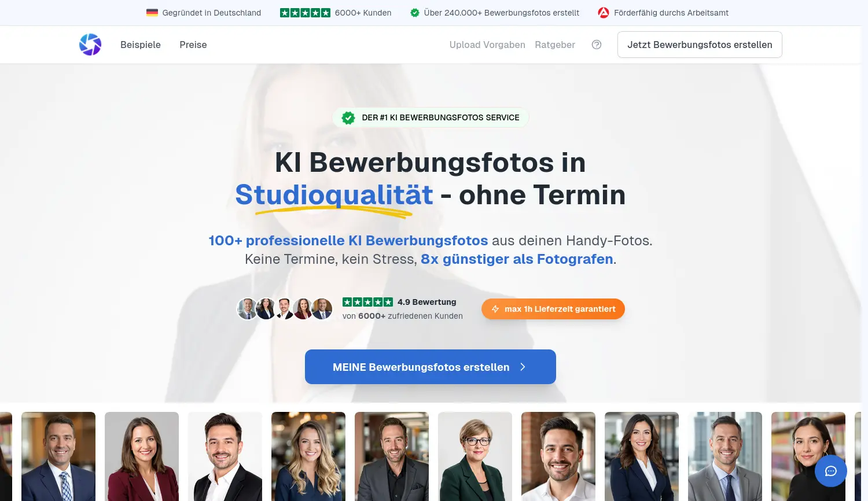Click the German flag icon
868x501 pixels.
[x=152, y=13]
